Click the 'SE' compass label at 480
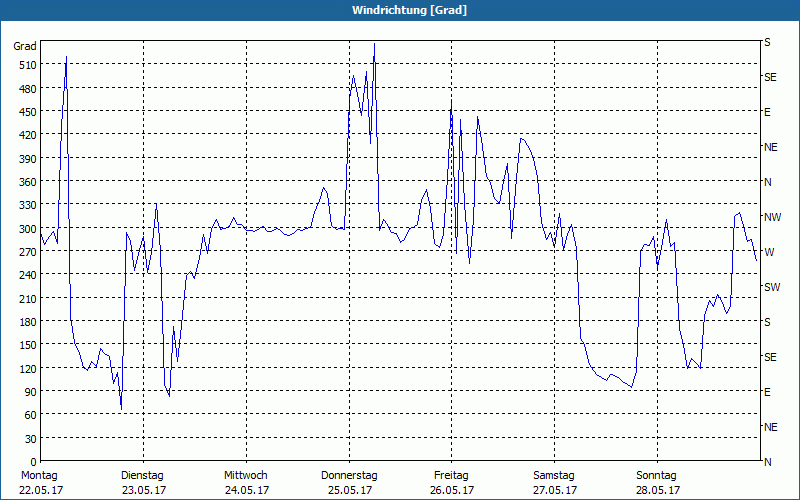 click(770, 78)
